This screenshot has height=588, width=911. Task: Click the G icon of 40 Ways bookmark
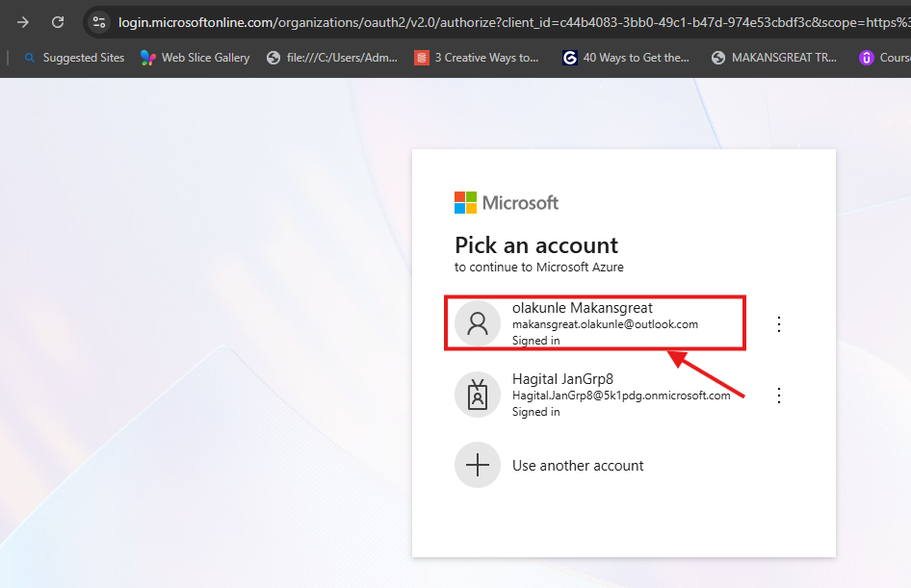570,58
